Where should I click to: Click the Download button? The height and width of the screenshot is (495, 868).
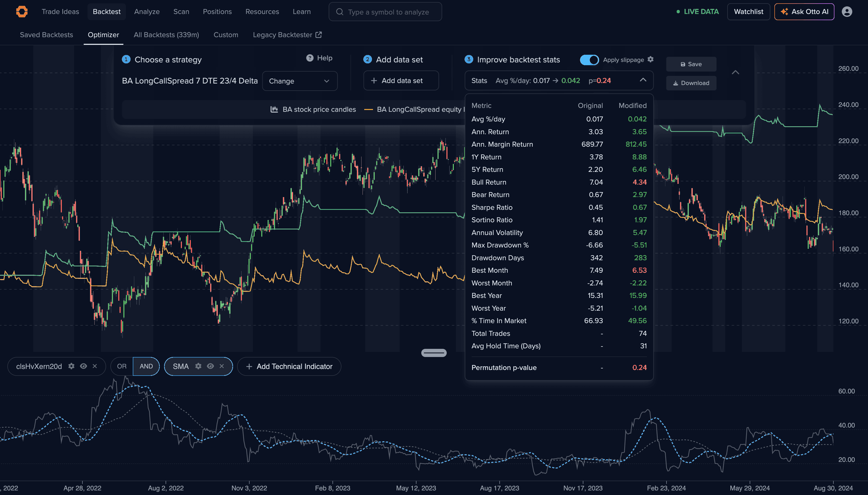pyautogui.click(x=691, y=83)
